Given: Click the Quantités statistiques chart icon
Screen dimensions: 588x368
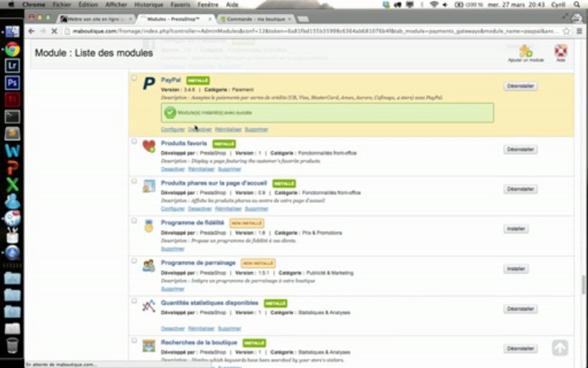Looking at the screenshot, I should [x=149, y=306].
